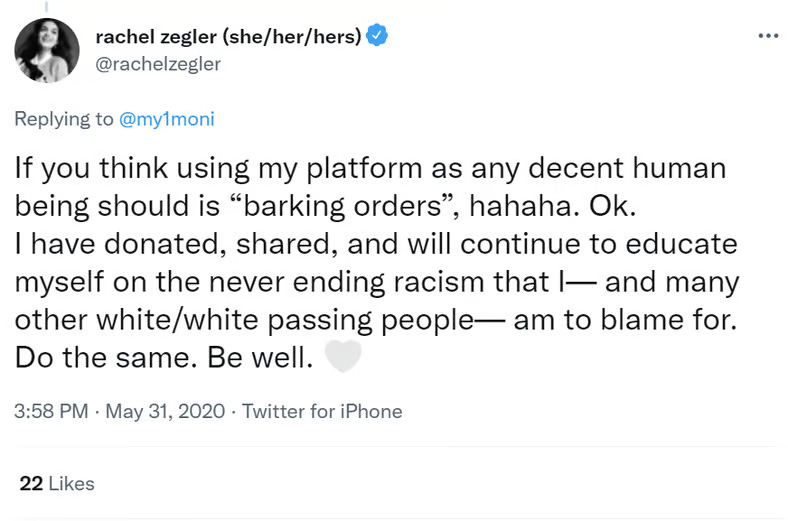Open the tweet's three-dot more options menu
Image resolution: width=788 pixels, height=521 pixels.
pos(767,36)
